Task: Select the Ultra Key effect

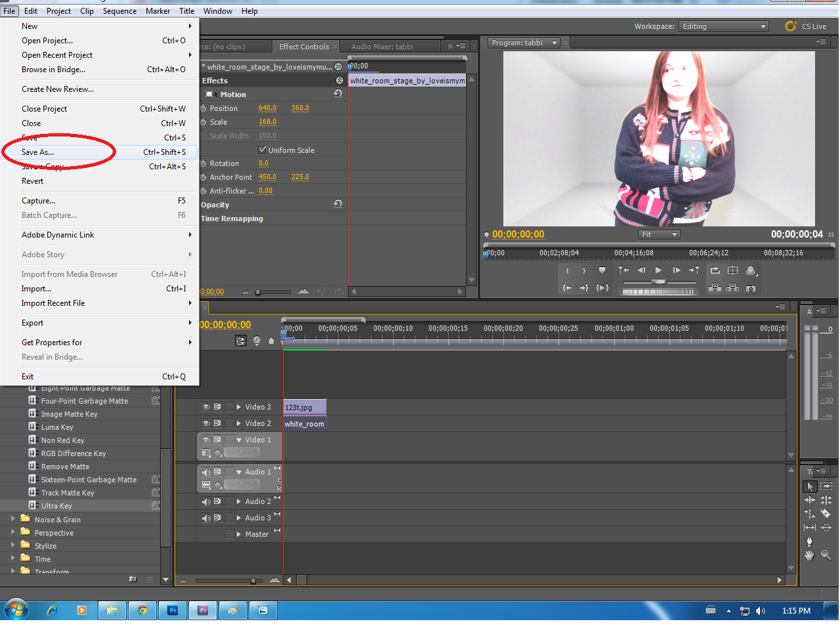Action: point(56,506)
